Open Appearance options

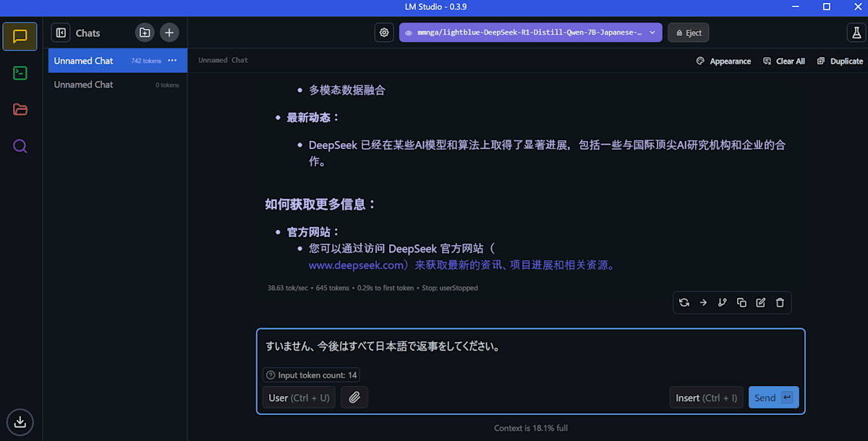723,61
